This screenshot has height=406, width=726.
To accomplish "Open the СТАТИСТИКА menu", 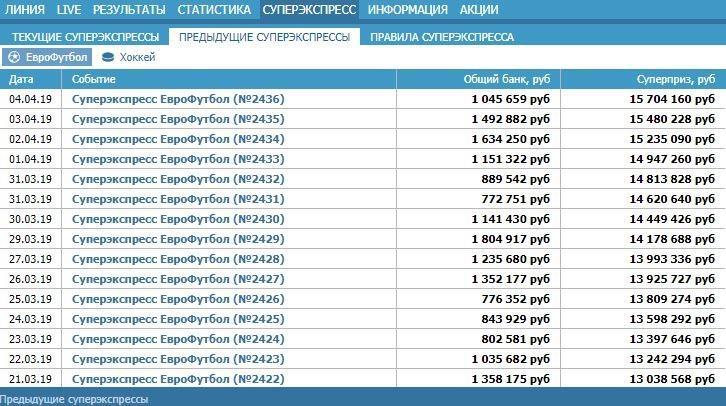I will [214, 10].
